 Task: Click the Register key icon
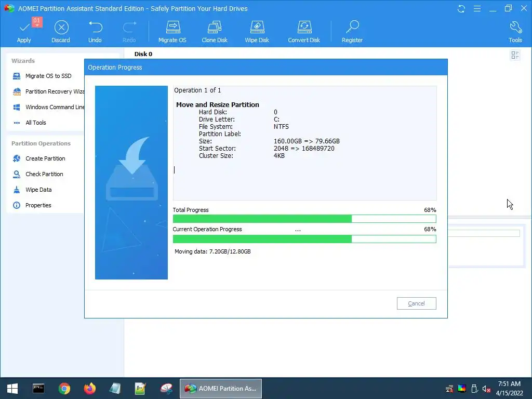(x=352, y=27)
